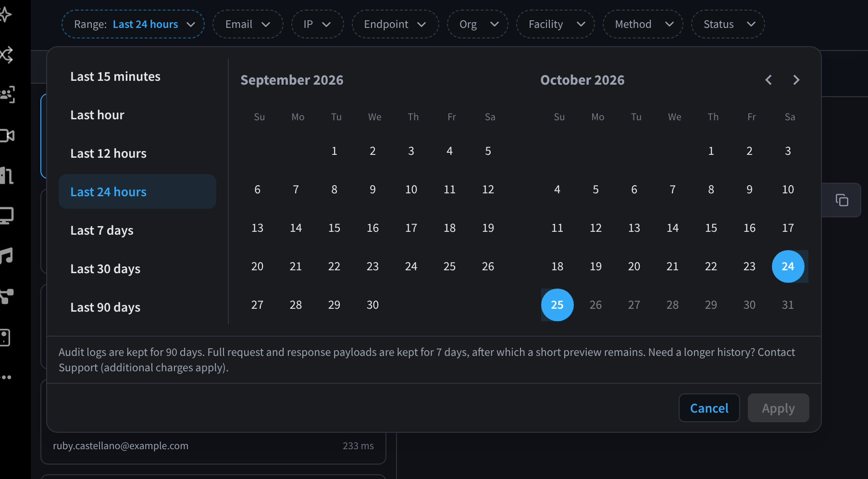Screen dimensions: 868x479
Task: Click the copy icon at right edge
Action: (842, 200)
